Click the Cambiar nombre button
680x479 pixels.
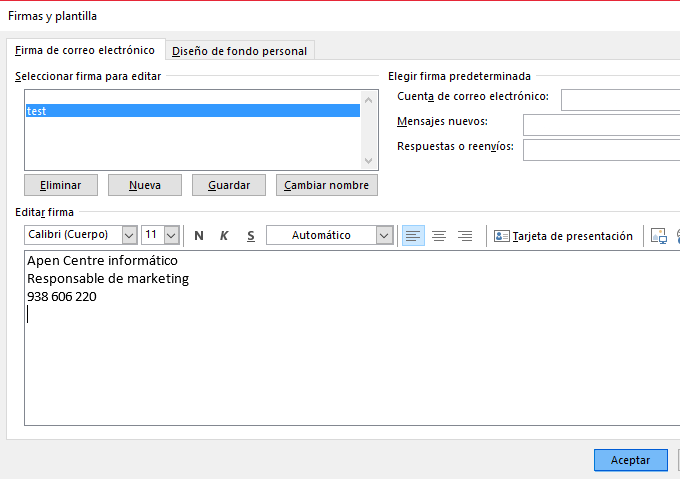pos(327,185)
